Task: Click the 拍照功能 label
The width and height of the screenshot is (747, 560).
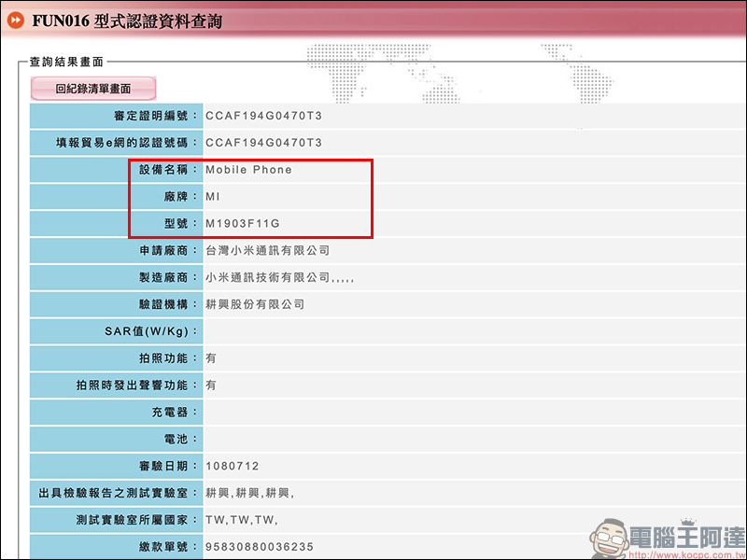Action: (x=168, y=358)
